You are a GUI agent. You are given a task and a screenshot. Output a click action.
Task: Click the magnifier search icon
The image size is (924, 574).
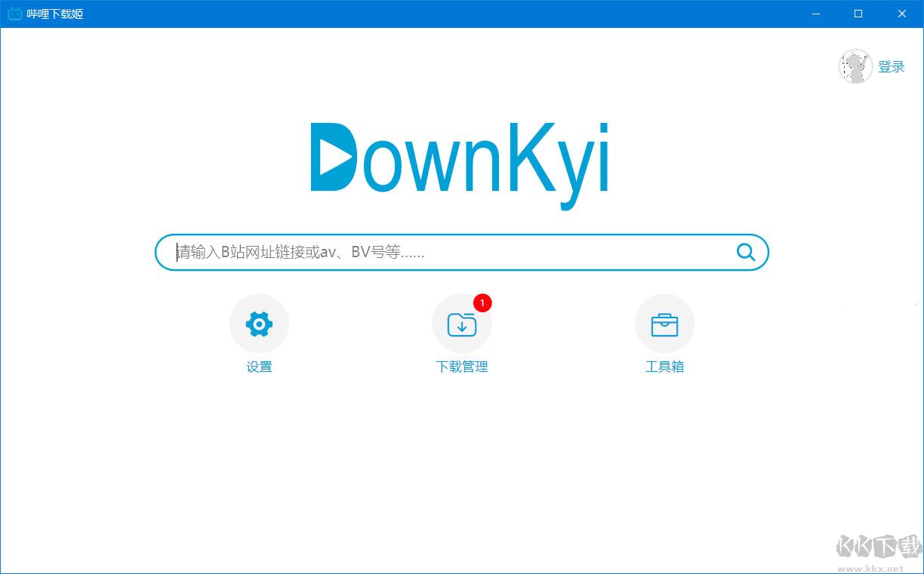pyautogui.click(x=745, y=252)
